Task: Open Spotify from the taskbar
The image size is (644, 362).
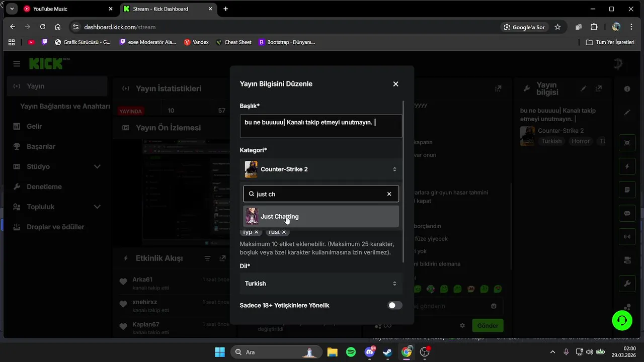Action: 351,352
